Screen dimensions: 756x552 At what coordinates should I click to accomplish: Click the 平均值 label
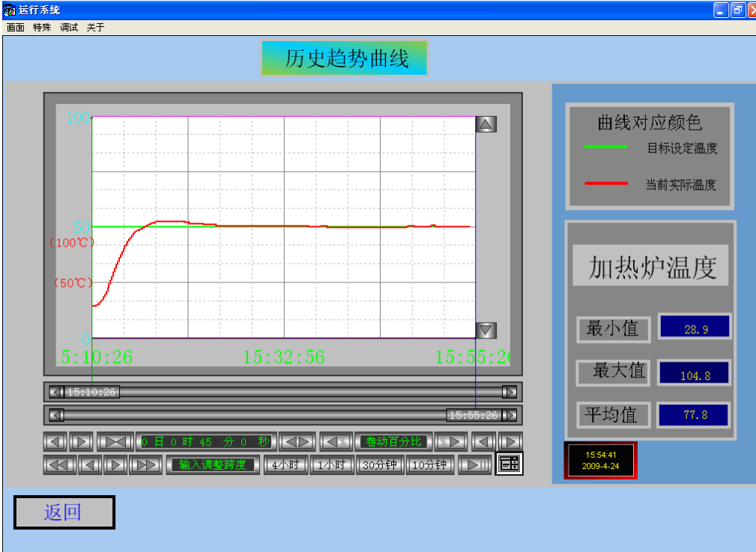click(x=614, y=415)
